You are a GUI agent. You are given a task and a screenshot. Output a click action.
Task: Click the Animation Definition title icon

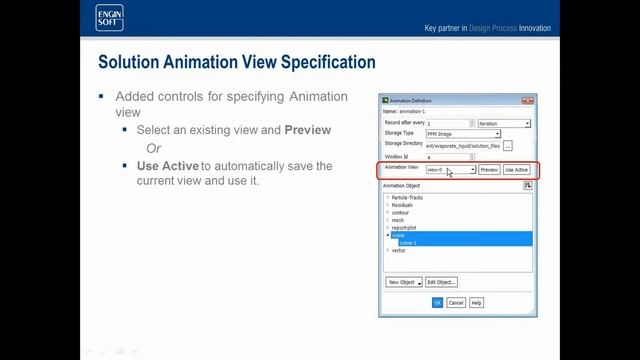click(x=385, y=100)
